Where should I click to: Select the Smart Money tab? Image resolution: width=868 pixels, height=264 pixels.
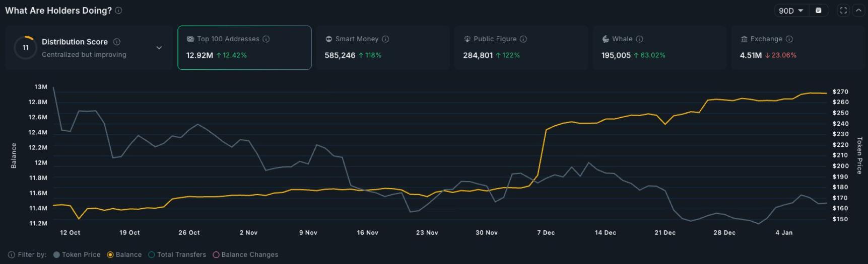click(383, 48)
